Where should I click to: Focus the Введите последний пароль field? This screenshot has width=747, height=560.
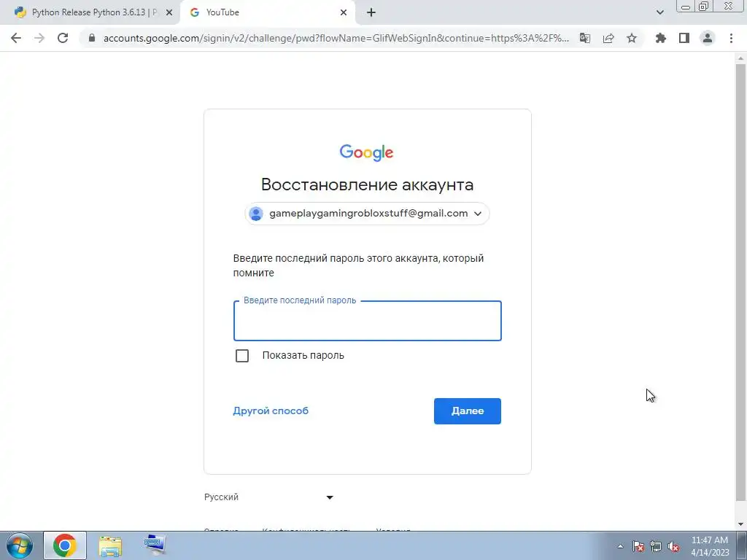point(368,321)
